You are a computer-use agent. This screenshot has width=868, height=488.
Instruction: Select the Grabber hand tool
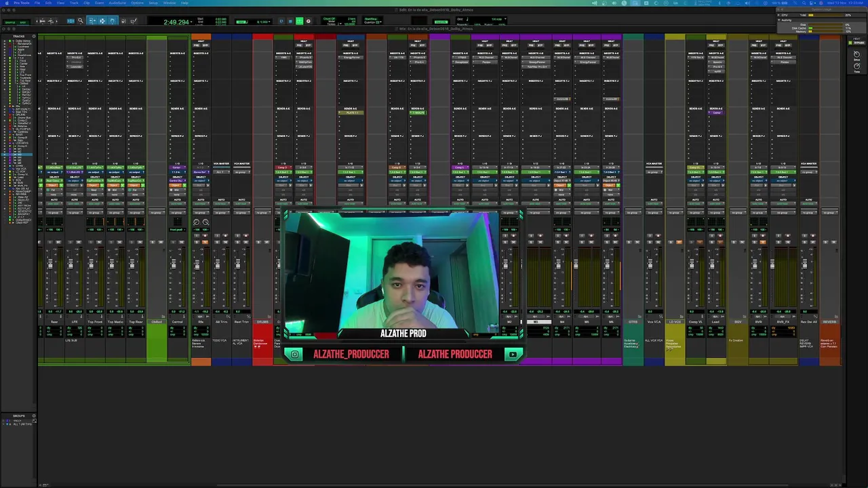pyautogui.click(x=113, y=21)
